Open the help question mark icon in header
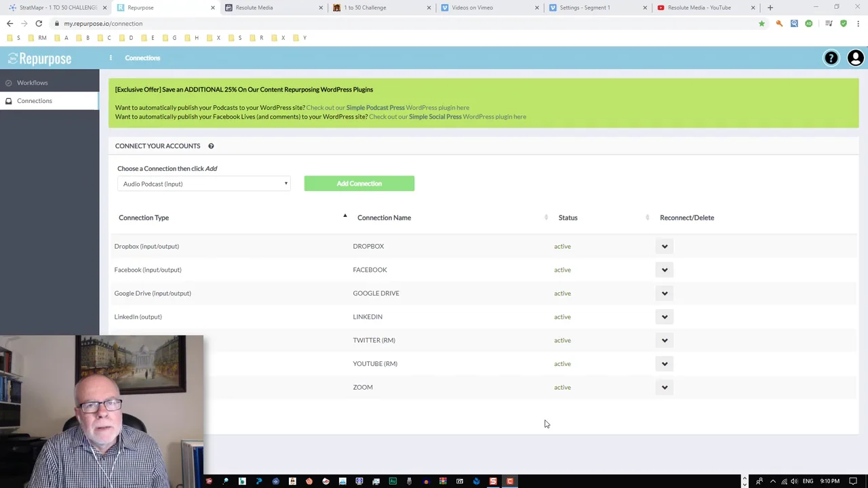 tap(831, 58)
